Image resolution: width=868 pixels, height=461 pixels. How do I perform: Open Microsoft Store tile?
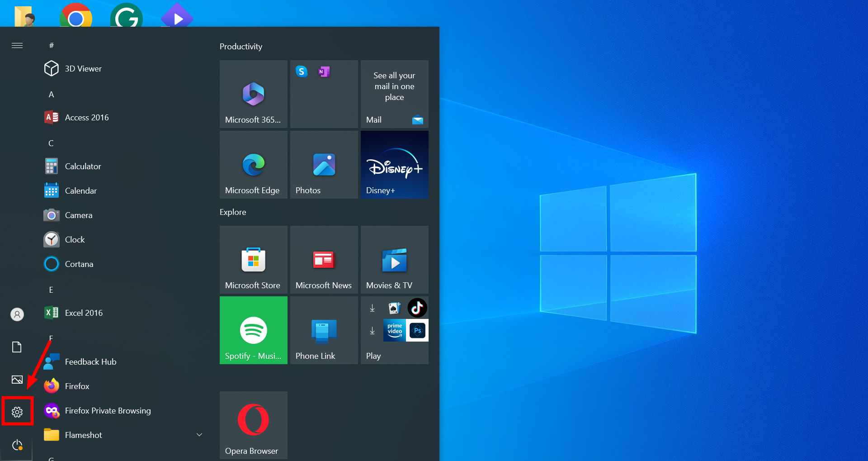[253, 260]
